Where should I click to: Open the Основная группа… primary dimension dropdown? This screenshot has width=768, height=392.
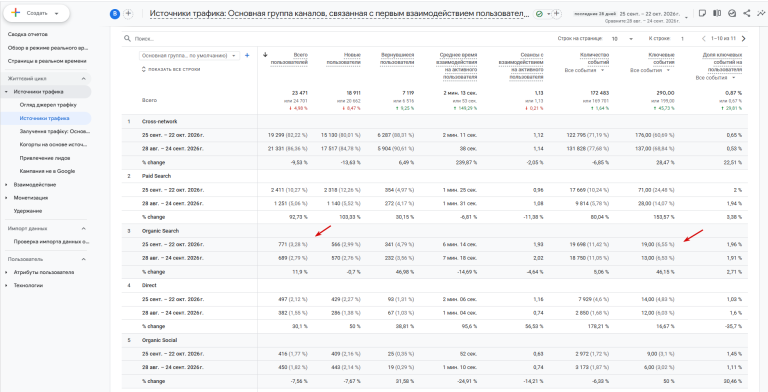[x=190, y=56]
